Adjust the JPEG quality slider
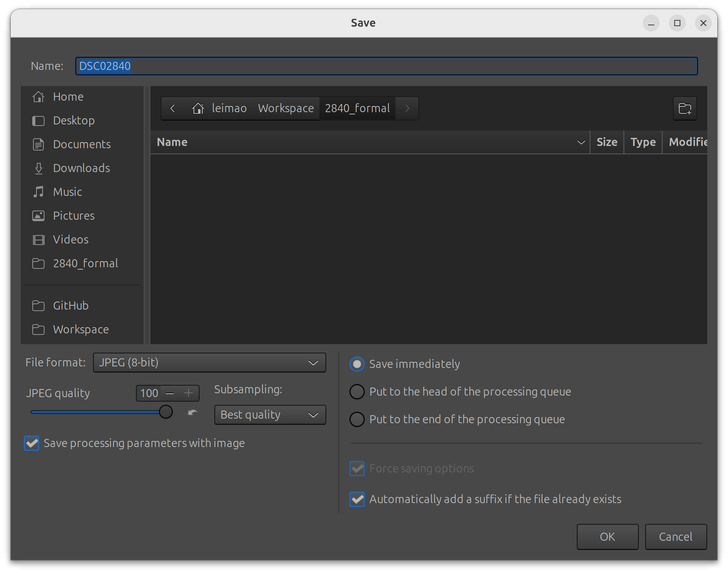The image size is (728, 573). pyautogui.click(x=166, y=411)
